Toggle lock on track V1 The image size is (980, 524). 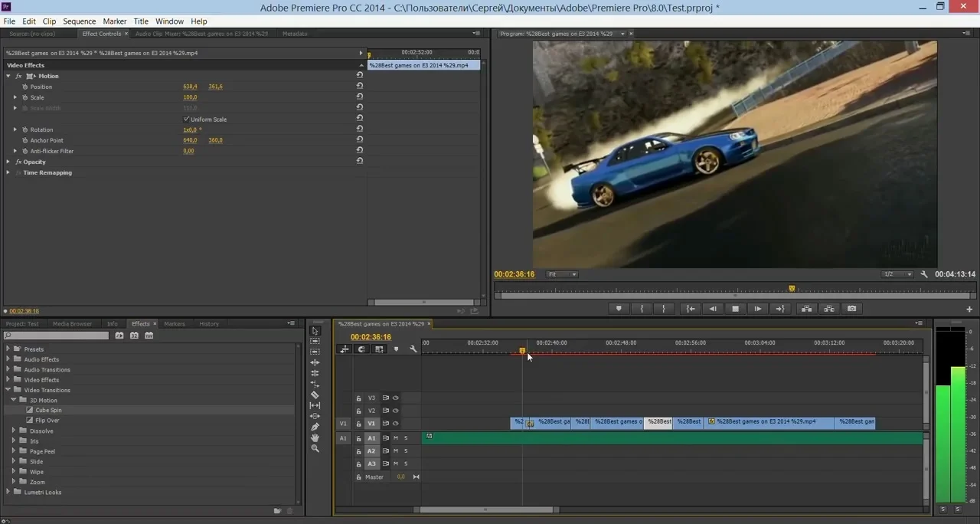(x=358, y=424)
